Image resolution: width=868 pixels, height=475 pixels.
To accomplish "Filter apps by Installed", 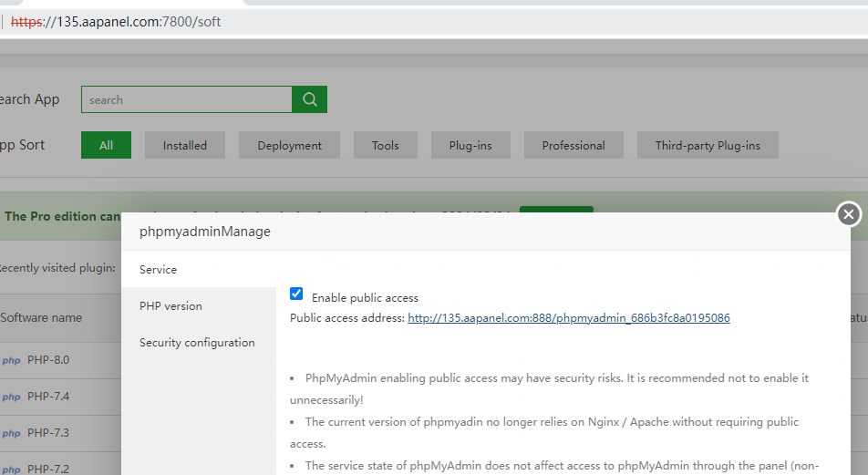I will tap(185, 145).
